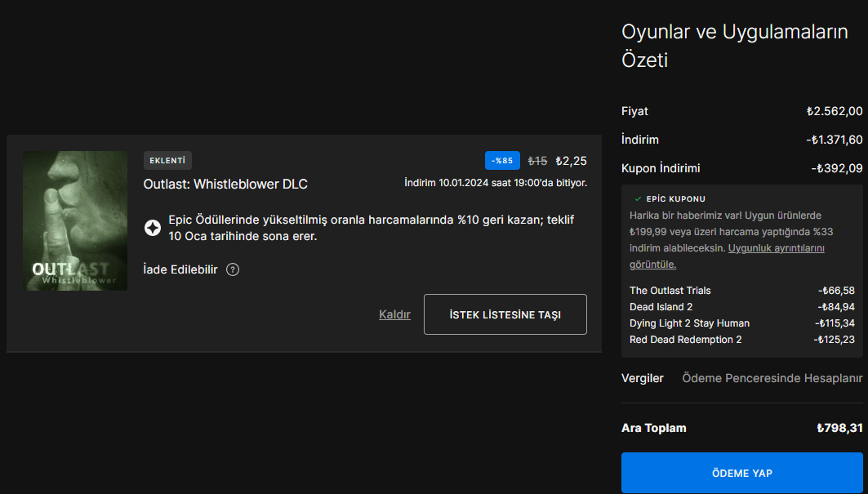Click the refundable help question mark icon
Viewport: 868px width, 494px height.
coord(233,269)
